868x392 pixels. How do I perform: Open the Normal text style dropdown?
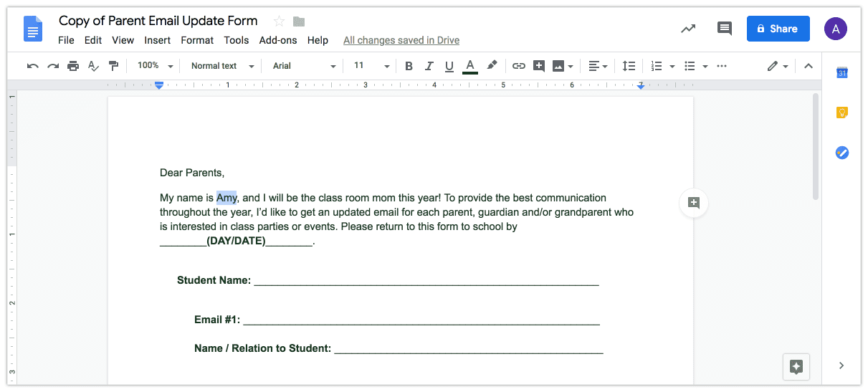pos(222,66)
